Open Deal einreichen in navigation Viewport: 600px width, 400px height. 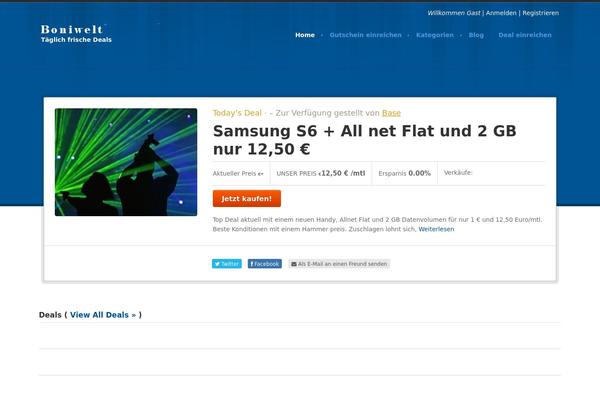click(x=525, y=35)
